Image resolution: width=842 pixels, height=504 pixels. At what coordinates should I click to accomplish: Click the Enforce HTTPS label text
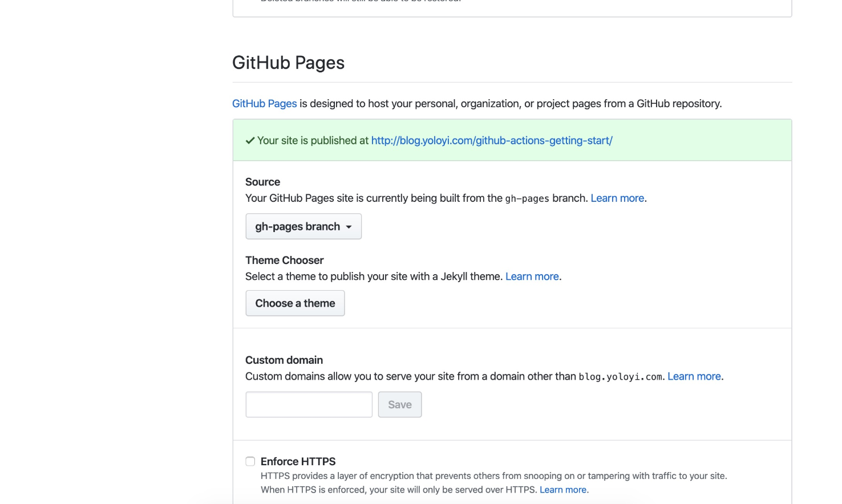(298, 461)
